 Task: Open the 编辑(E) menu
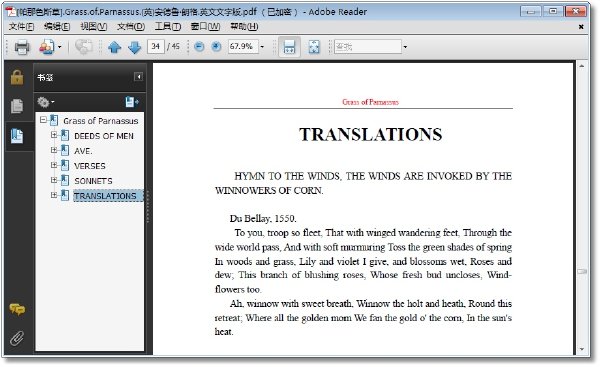57,26
